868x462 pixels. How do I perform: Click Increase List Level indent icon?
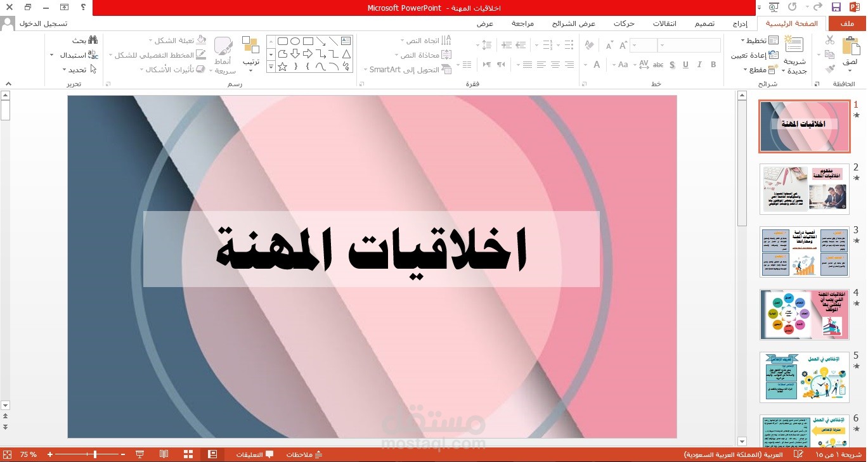click(x=507, y=45)
